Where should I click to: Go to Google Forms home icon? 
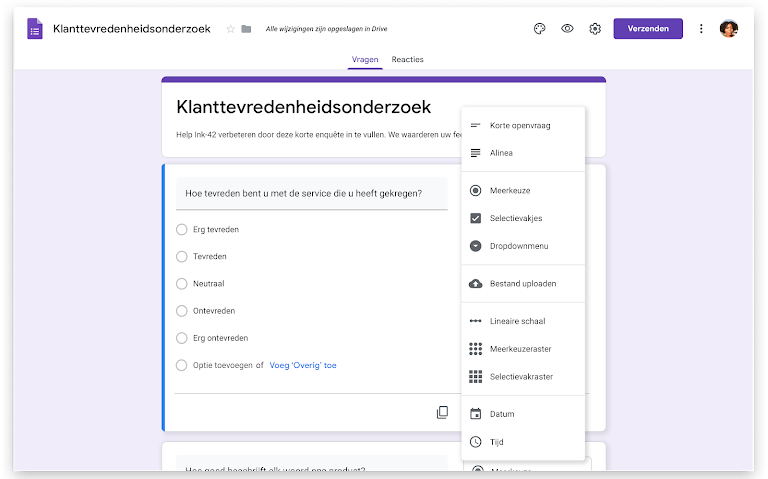coord(35,29)
